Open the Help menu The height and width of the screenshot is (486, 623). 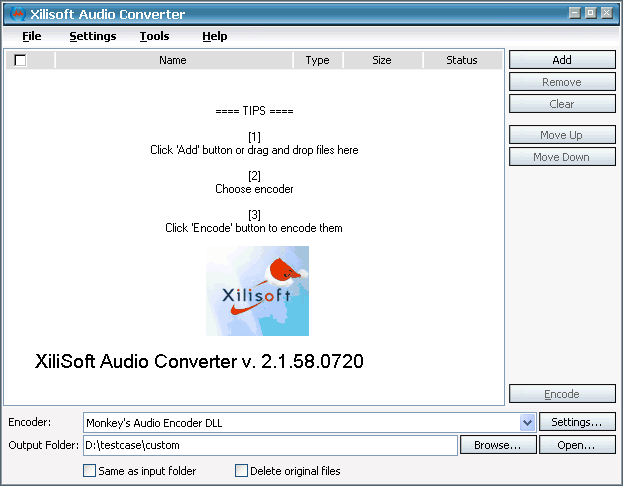[x=215, y=36]
